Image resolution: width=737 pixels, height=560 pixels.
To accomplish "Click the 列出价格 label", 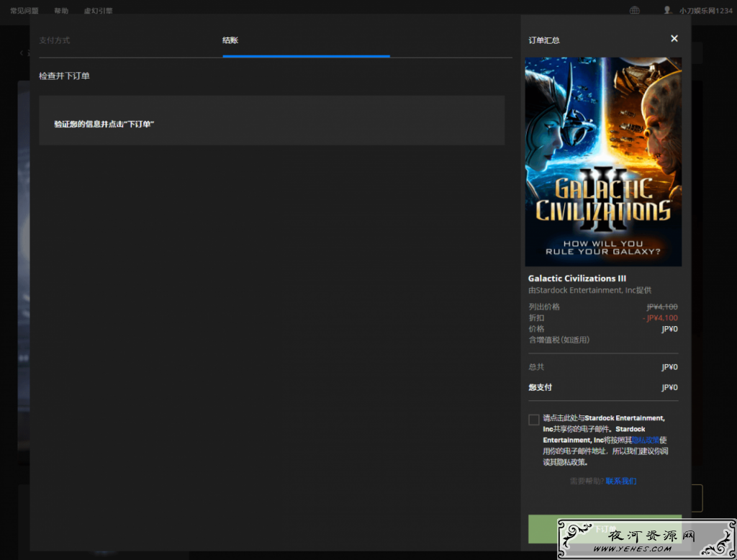I will pos(544,307).
